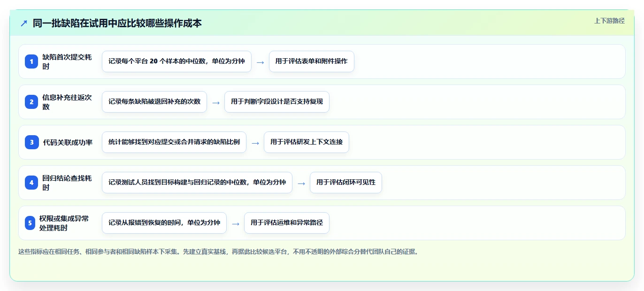
Task: Select the 缺陷首次提交耗时 label
Action: 67,61
